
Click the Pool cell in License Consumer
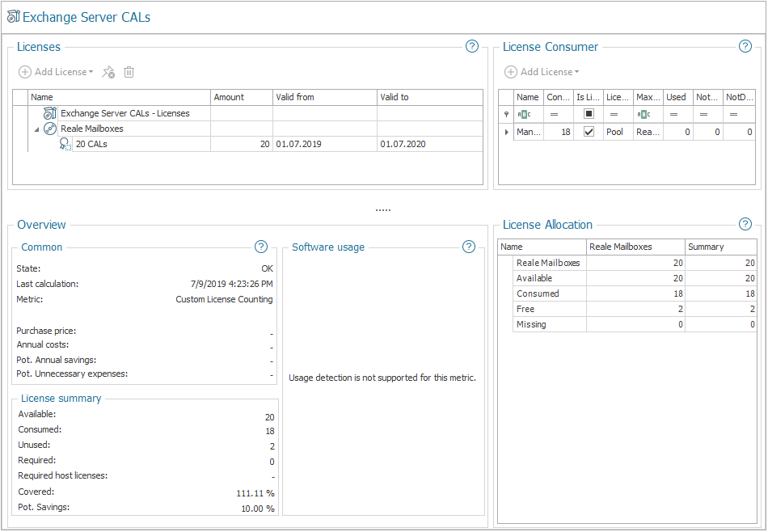click(x=618, y=132)
